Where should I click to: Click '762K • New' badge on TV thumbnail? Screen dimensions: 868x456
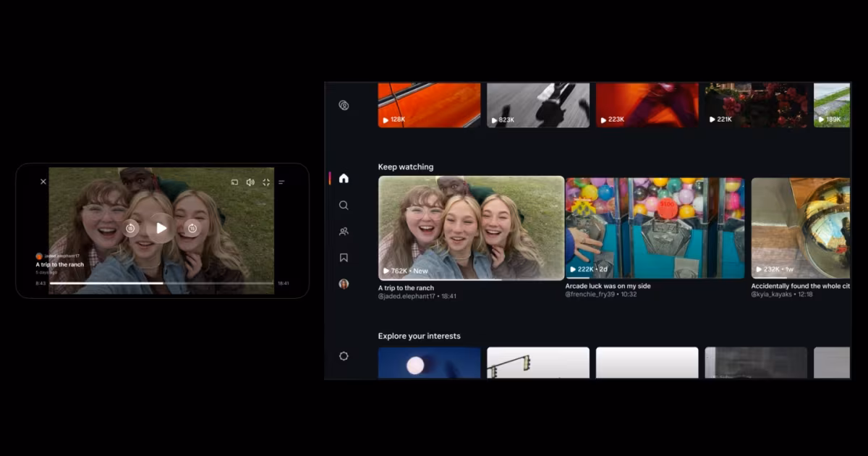point(405,271)
